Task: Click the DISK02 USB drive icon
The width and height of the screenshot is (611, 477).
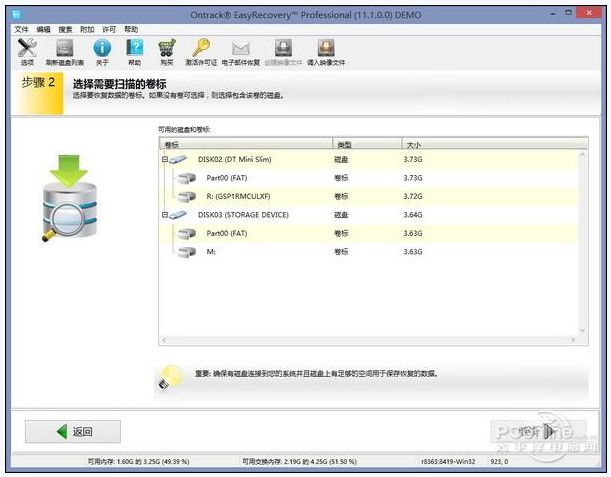Action: 178,159
